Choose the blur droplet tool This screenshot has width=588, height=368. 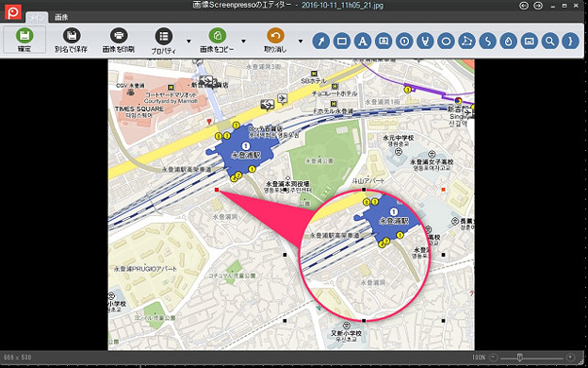pyautogui.click(x=508, y=42)
